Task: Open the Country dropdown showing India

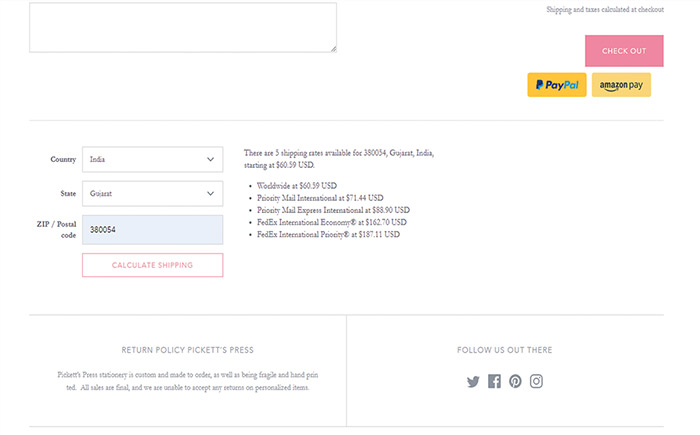Action: [152, 159]
